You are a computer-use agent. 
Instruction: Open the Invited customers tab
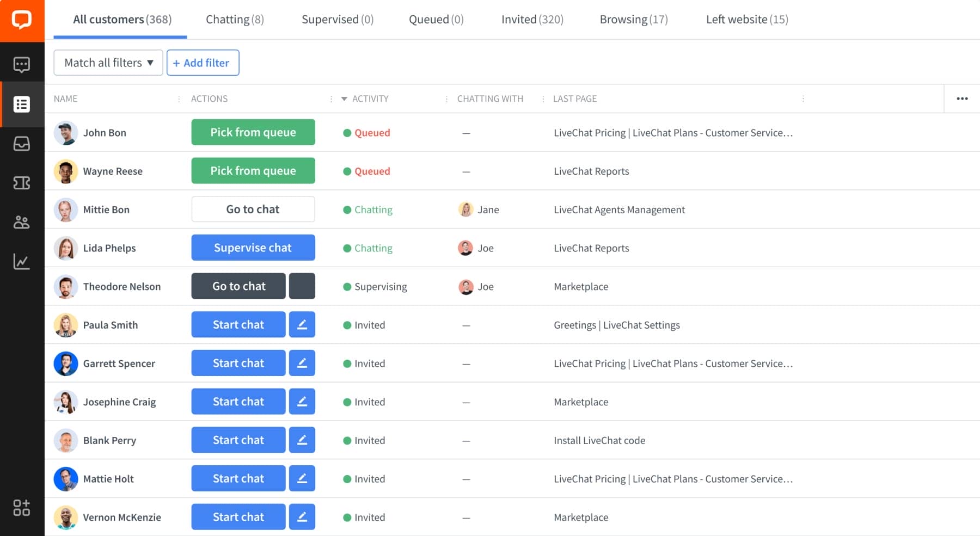(531, 19)
